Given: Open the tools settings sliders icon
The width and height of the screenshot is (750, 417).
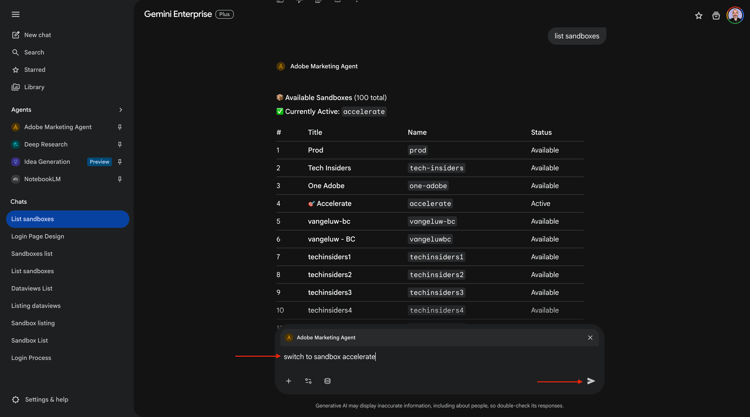Looking at the screenshot, I should (x=308, y=381).
